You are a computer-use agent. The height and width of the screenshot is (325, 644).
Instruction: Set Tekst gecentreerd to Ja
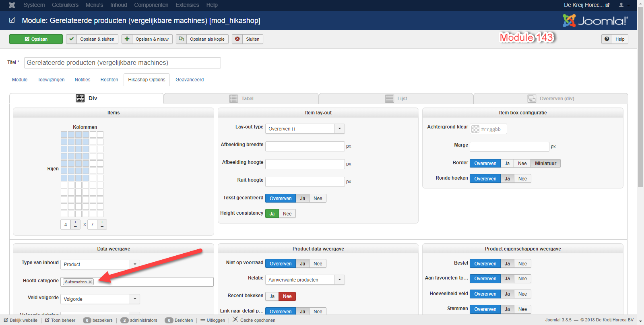[x=302, y=199]
